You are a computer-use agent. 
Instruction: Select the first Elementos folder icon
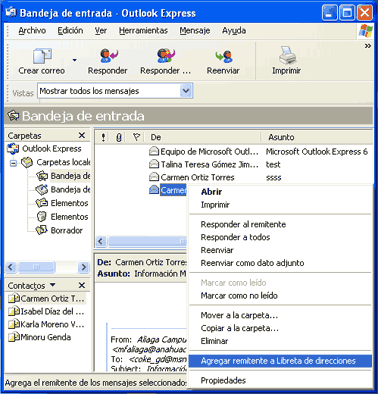[42, 203]
